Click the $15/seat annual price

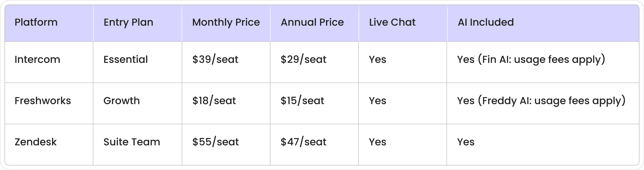(302, 101)
